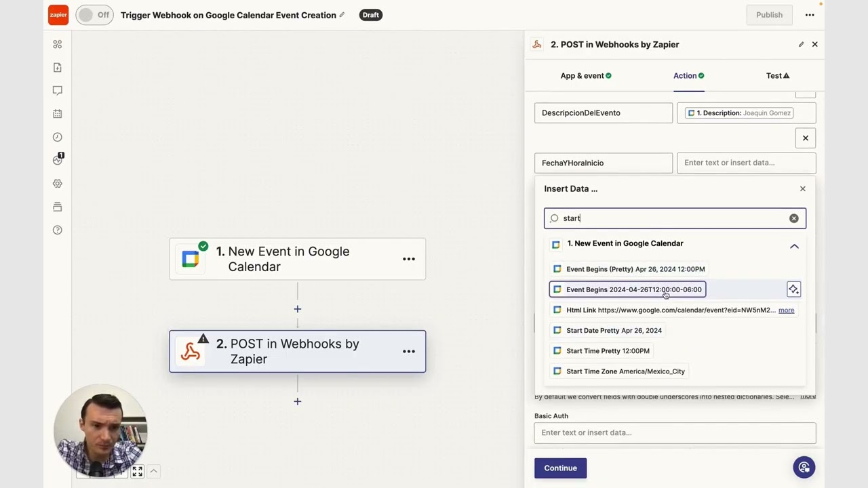The image size is (868, 488).
Task: Click the Description Joaquin Gomez value field
Action: [x=746, y=113]
